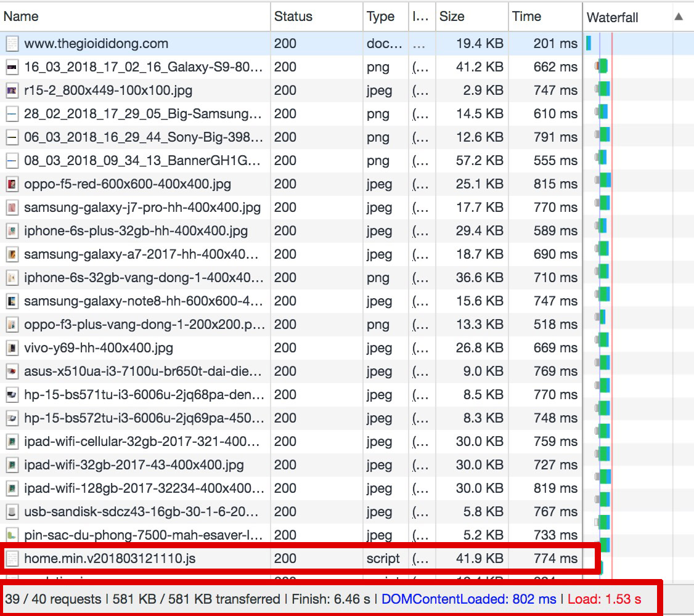Click the Galaxy-S9 png thumbnail icon

[x=12, y=67]
